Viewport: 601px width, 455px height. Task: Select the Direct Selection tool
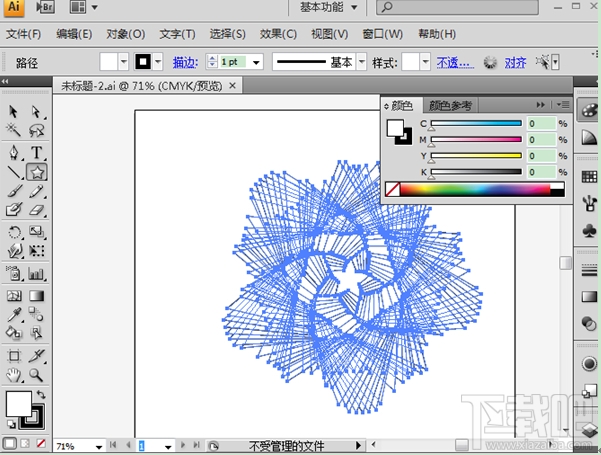pyautogui.click(x=36, y=112)
